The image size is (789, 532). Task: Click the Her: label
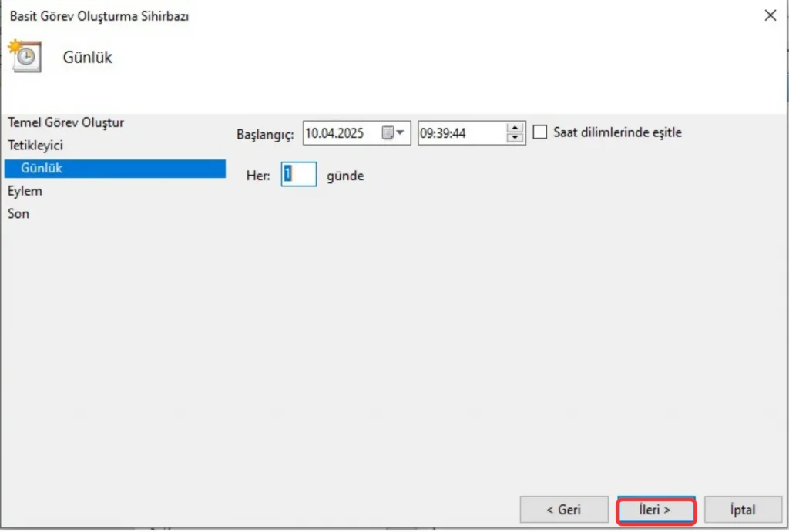coord(258,176)
